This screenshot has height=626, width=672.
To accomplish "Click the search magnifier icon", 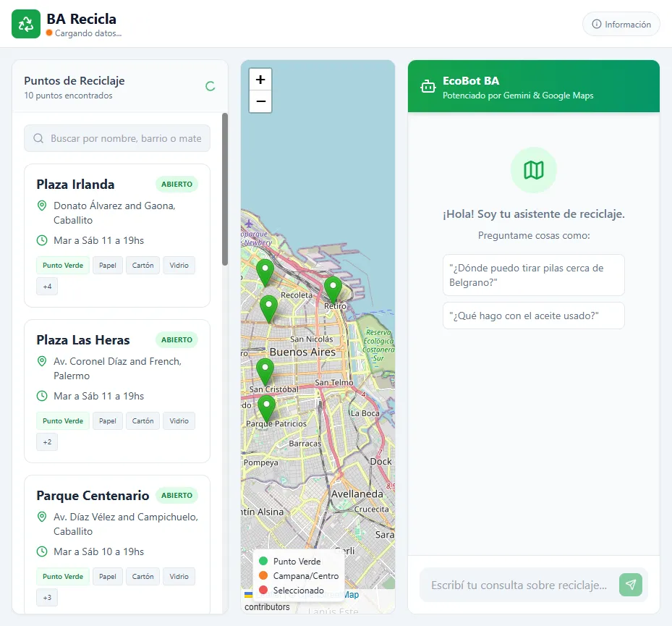I will [x=38, y=138].
